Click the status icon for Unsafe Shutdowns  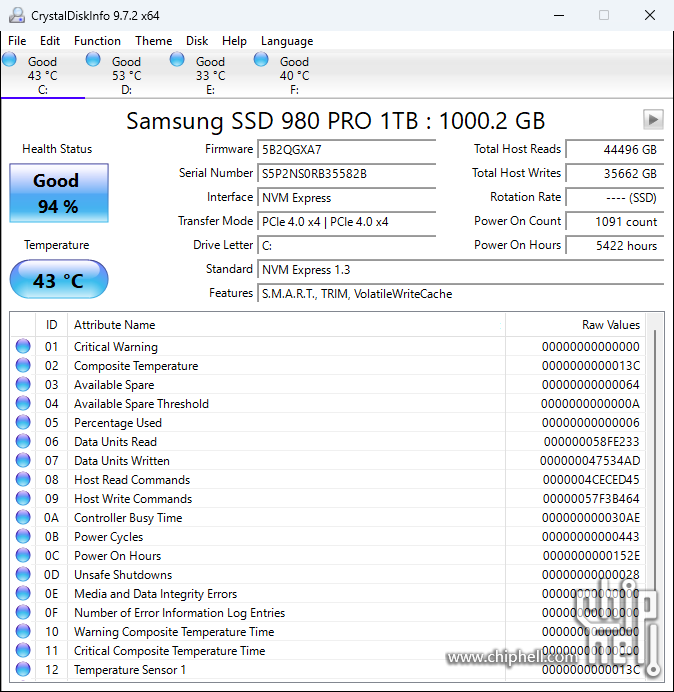(x=23, y=575)
